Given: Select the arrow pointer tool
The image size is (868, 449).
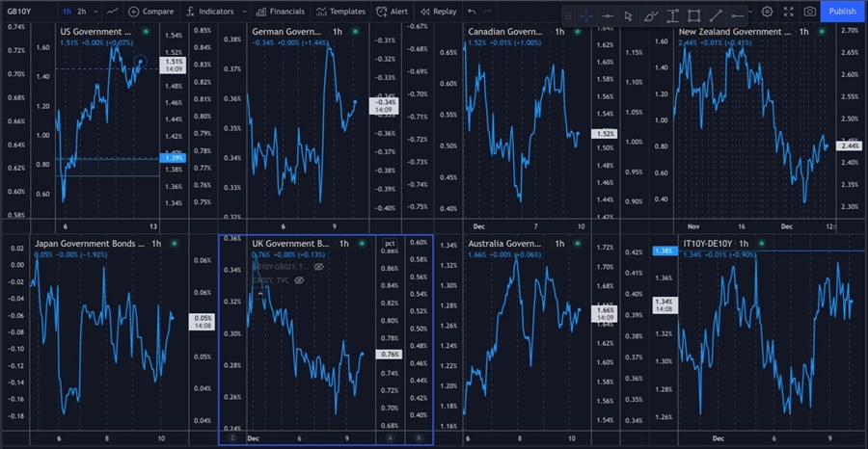Looking at the screenshot, I should [629, 13].
